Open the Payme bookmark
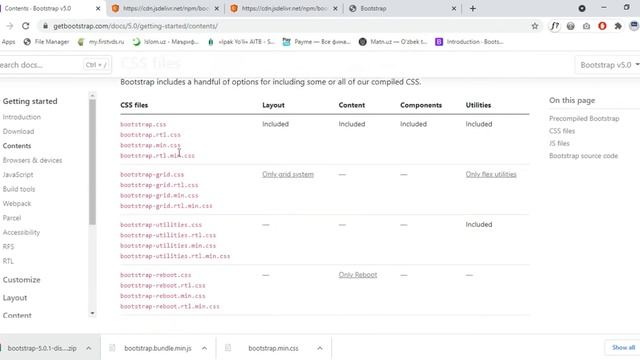This screenshot has width=640, height=360. [316, 42]
